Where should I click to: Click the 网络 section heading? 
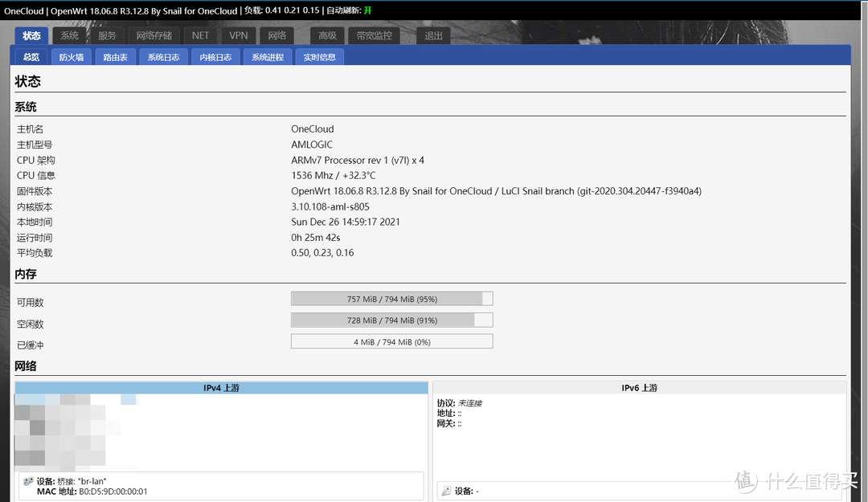[26, 365]
